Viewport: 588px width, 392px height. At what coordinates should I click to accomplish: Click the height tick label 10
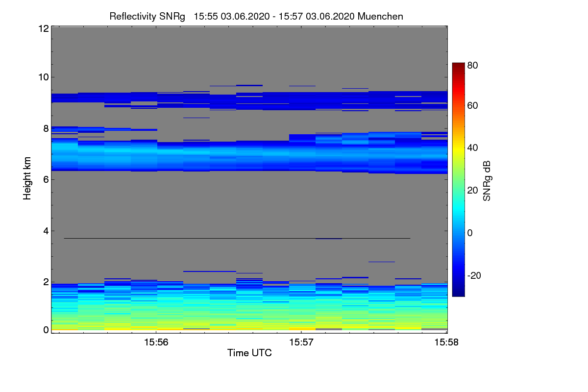tap(43, 77)
